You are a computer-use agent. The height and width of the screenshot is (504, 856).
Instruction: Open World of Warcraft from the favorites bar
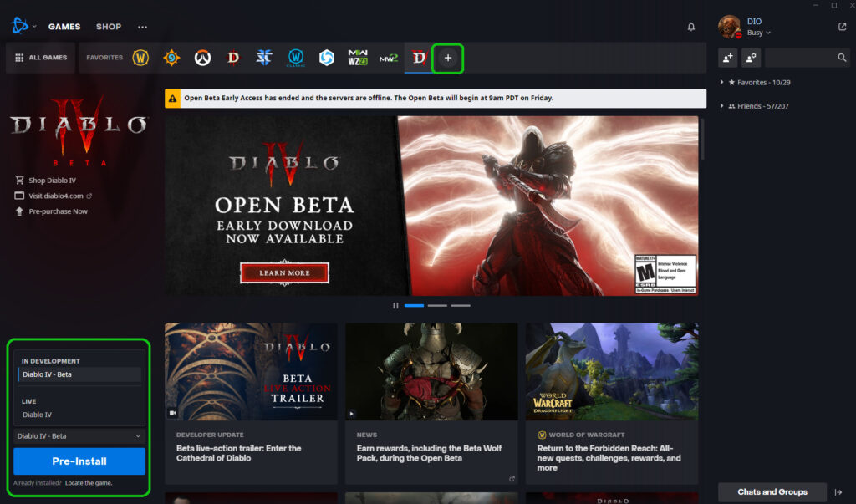click(x=140, y=58)
